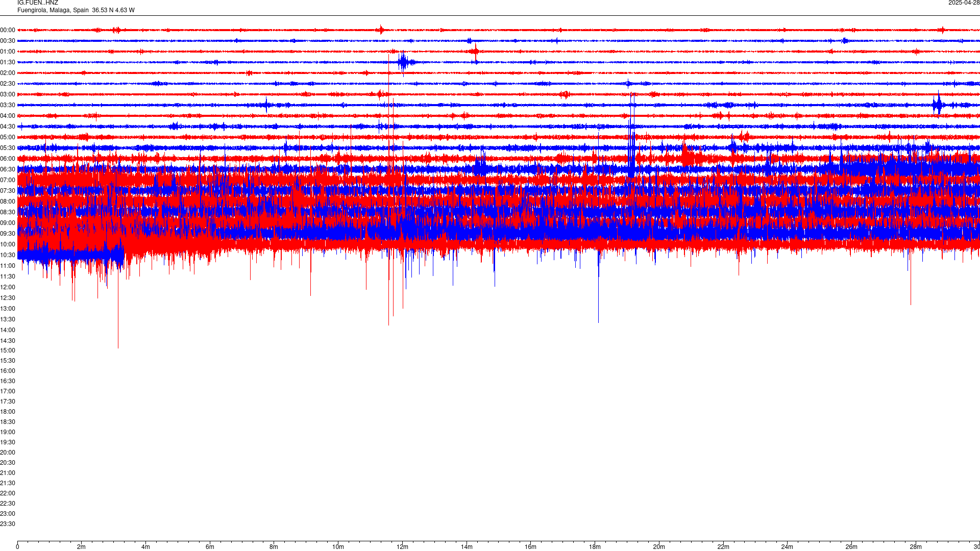The width and height of the screenshot is (980, 551).
Task: Select the 17:00 time row label
Action: (8, 391)
